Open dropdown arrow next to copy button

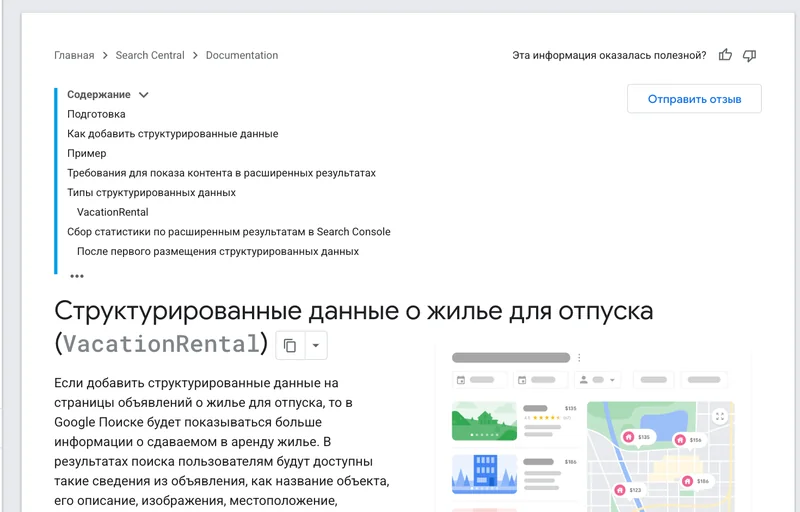coord(316,345)
